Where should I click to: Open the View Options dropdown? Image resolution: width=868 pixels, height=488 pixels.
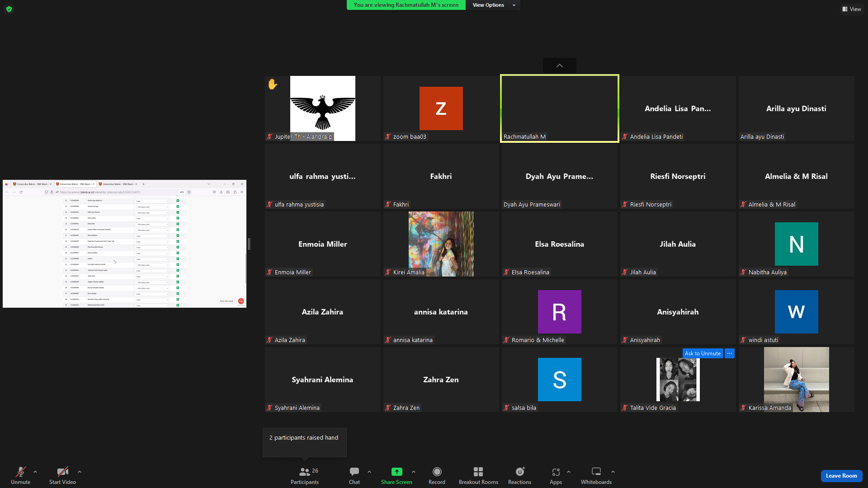(494, 5)
